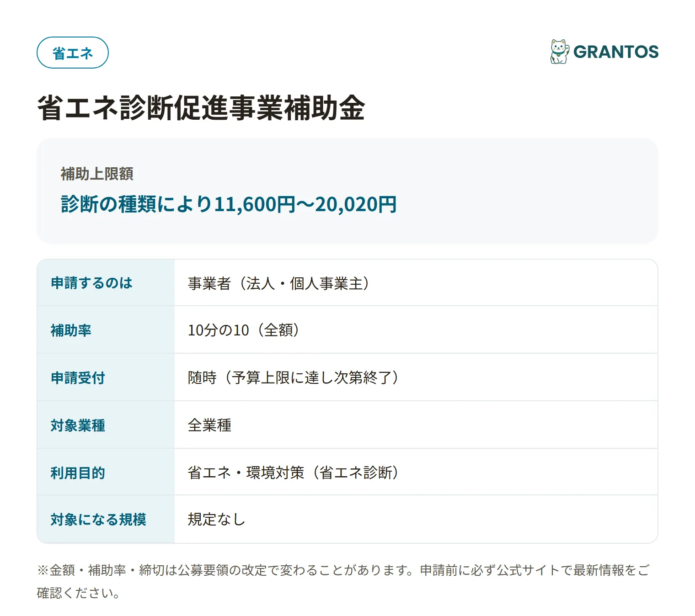
Task: Click the 11,600円〜20,020円 amount text
Action: [305, 204]
